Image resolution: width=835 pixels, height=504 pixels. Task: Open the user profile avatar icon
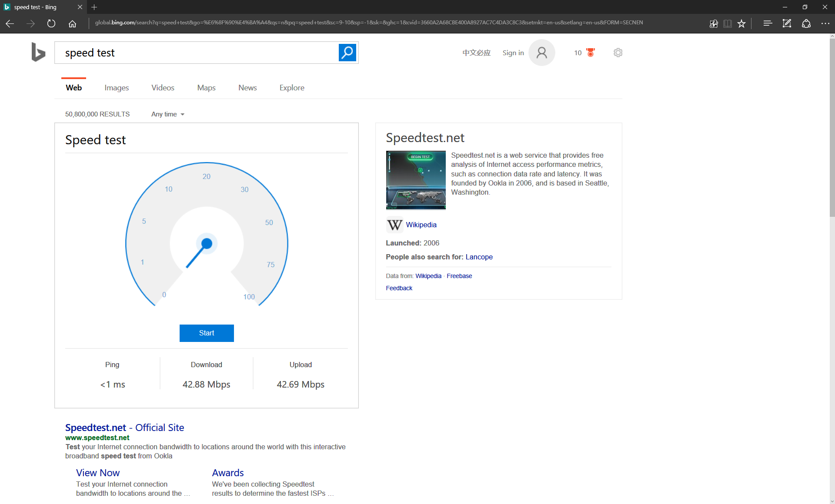[541, 53]
